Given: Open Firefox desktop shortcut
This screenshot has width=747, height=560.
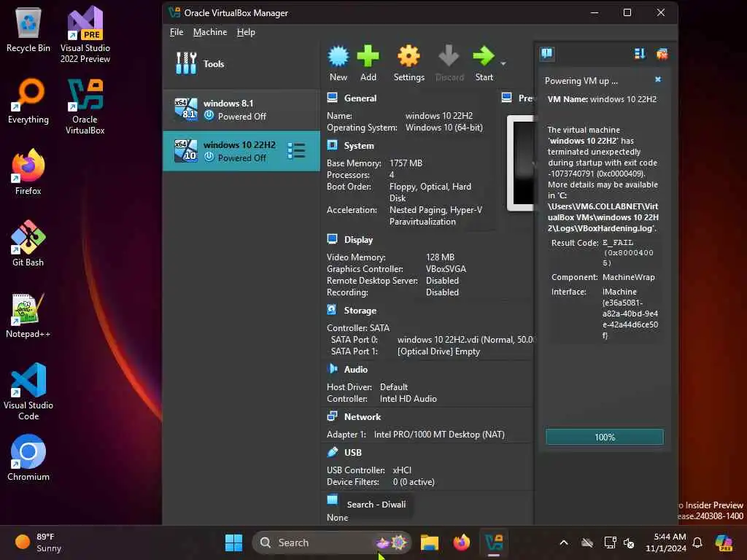Looking at the screenshot, I should point(28,171).
